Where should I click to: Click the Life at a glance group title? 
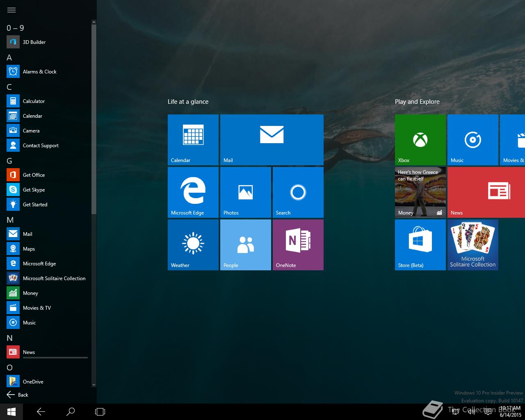[x=188, y=102]
